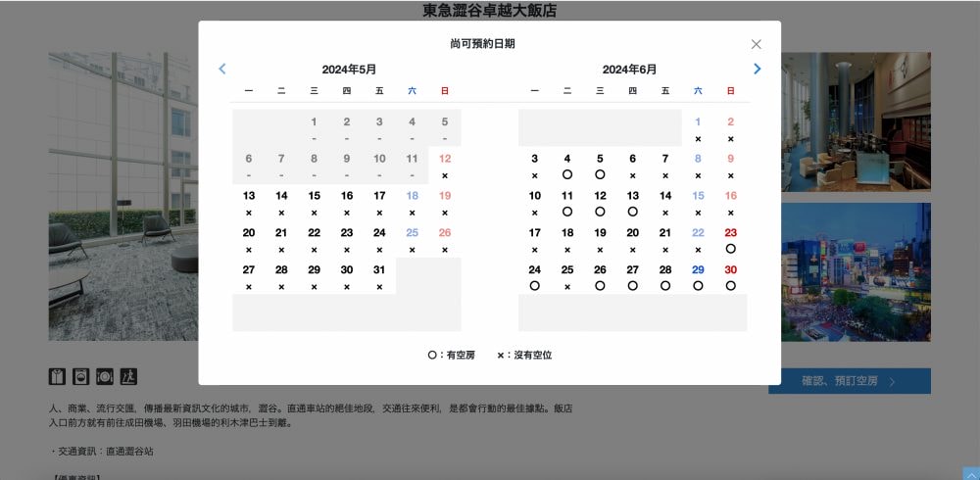Close the available dates dialog
The image size is (980, 480).
(x=757, y=44)
